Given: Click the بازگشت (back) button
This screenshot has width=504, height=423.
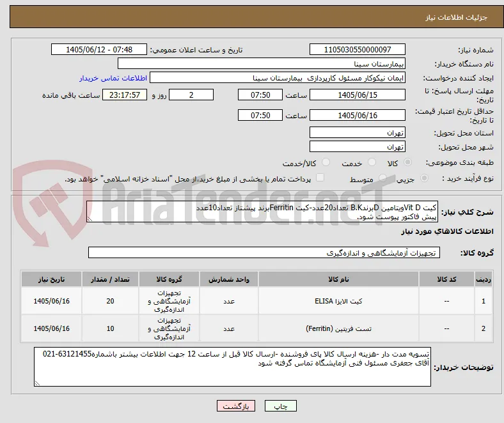Looking at the screenshot, I should point(235,406).
